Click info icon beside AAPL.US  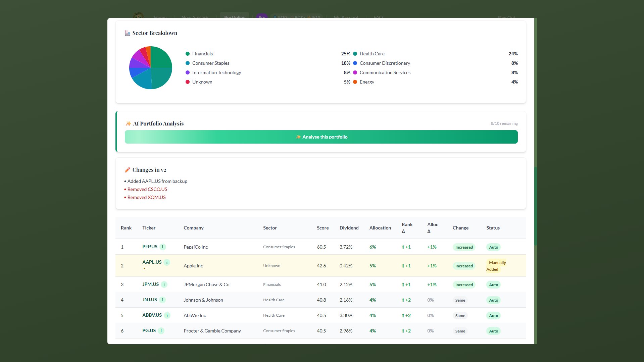click(166, 262)
